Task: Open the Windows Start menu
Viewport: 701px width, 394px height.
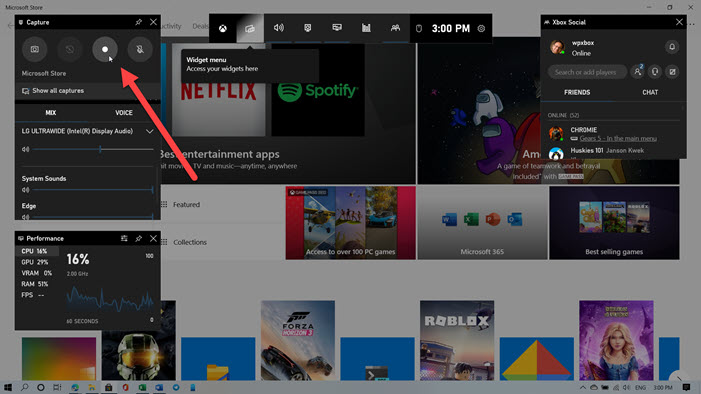Action: [8, 387]
